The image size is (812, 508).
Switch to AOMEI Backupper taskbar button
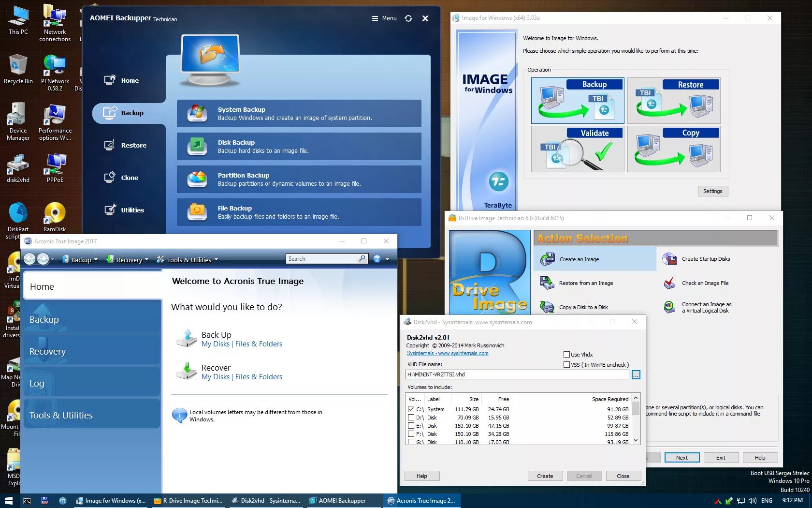[x=343, y=501]
